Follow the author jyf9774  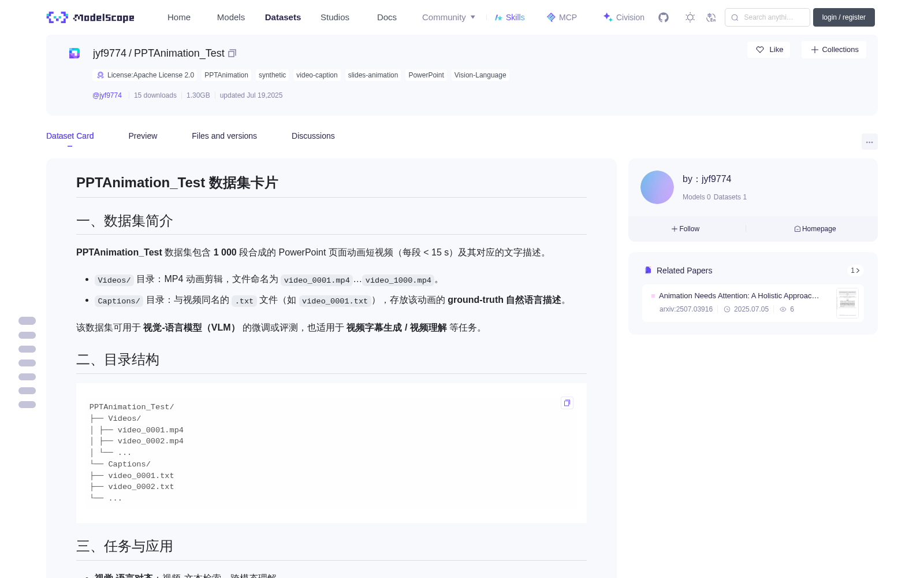(x=685, y=229)
